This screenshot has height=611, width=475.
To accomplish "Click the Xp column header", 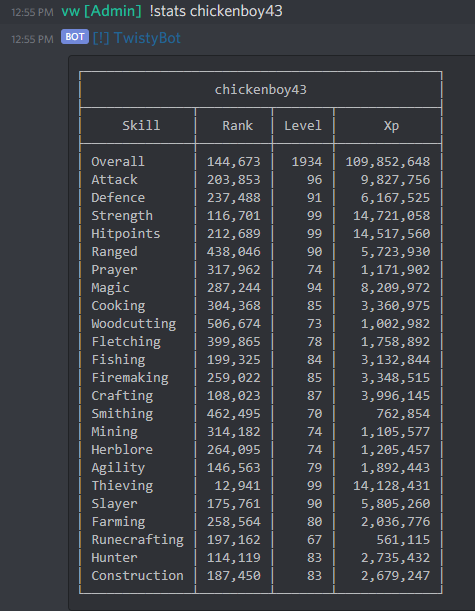I will coord(391,126).
